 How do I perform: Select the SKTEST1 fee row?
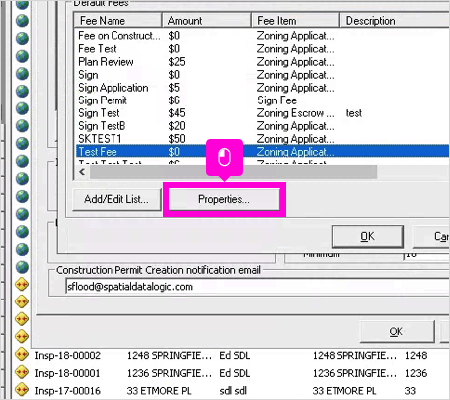pyautogui.click(x=262, y=139)
